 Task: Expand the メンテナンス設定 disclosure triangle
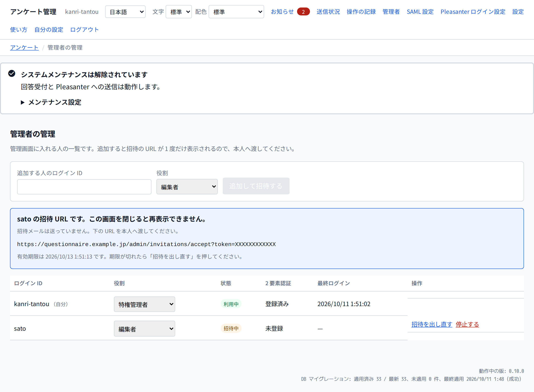point(23,103)
